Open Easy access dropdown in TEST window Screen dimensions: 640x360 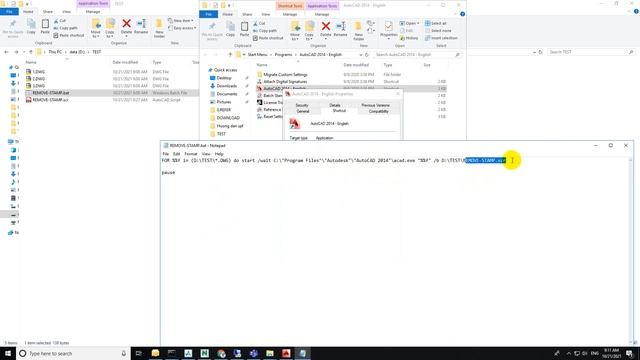pyautogui.click(x=182, y=28)
